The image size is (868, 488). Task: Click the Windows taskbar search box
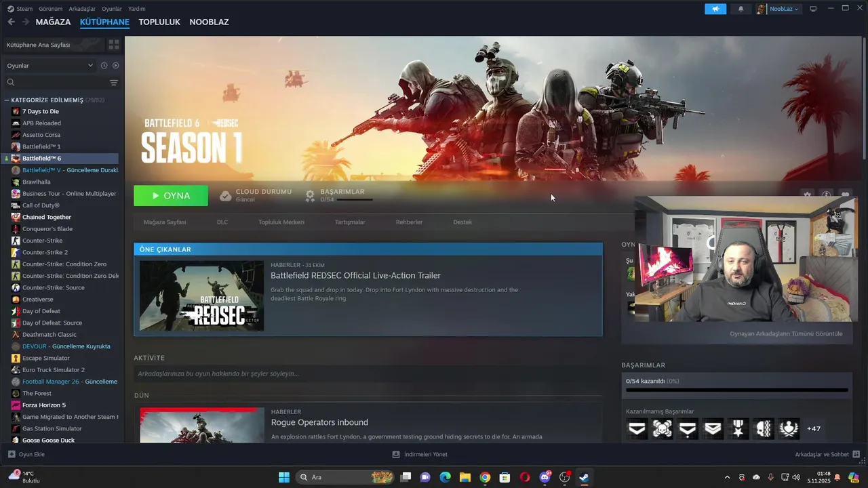(346, 477)
